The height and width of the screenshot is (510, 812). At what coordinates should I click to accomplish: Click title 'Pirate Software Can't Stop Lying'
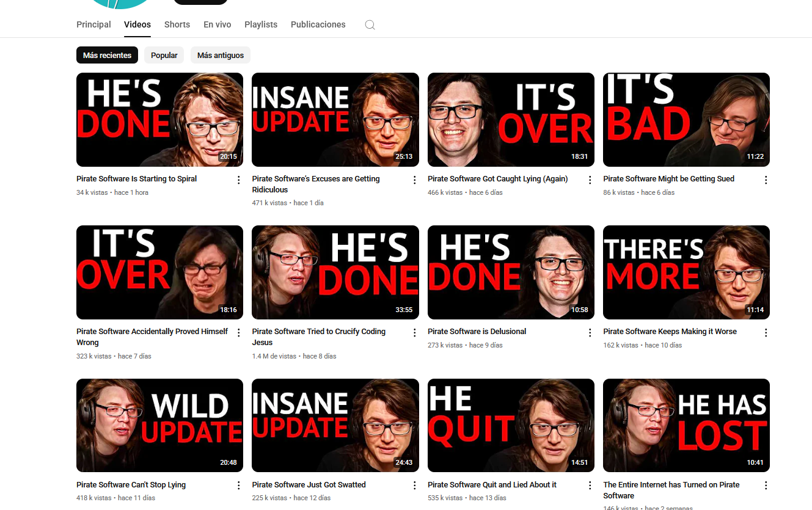click(131, 485)
